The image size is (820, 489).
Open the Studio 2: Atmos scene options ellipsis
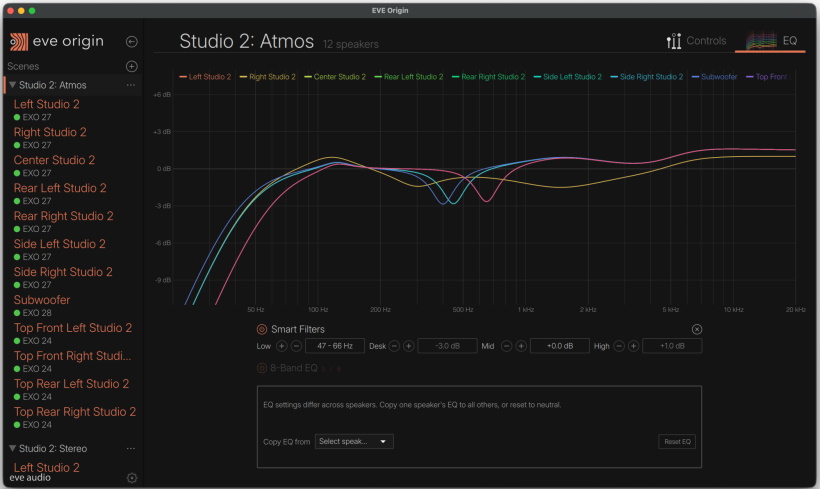131,85
